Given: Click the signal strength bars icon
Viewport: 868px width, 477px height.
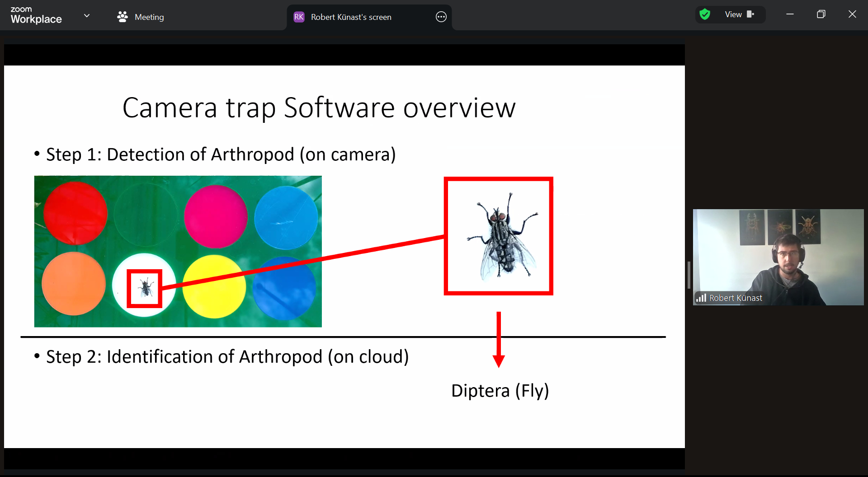Looking at the screenshot, I should click(701, 298).
